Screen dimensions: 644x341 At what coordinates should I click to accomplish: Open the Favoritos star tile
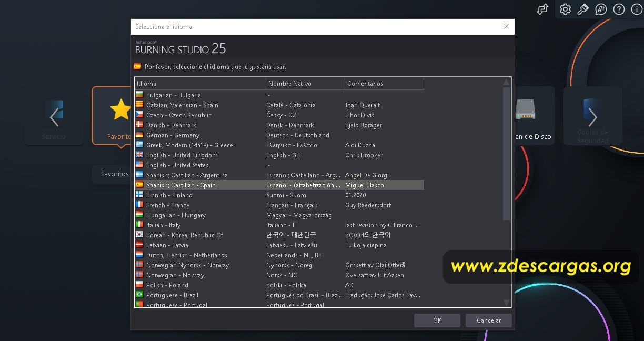click(x=112, y=115)
